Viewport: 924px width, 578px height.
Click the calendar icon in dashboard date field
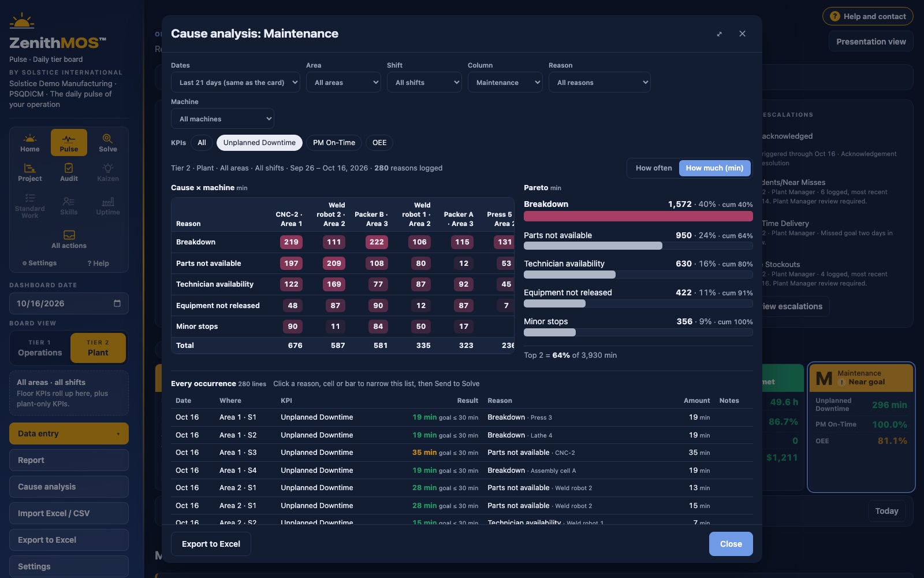(117, 303)
